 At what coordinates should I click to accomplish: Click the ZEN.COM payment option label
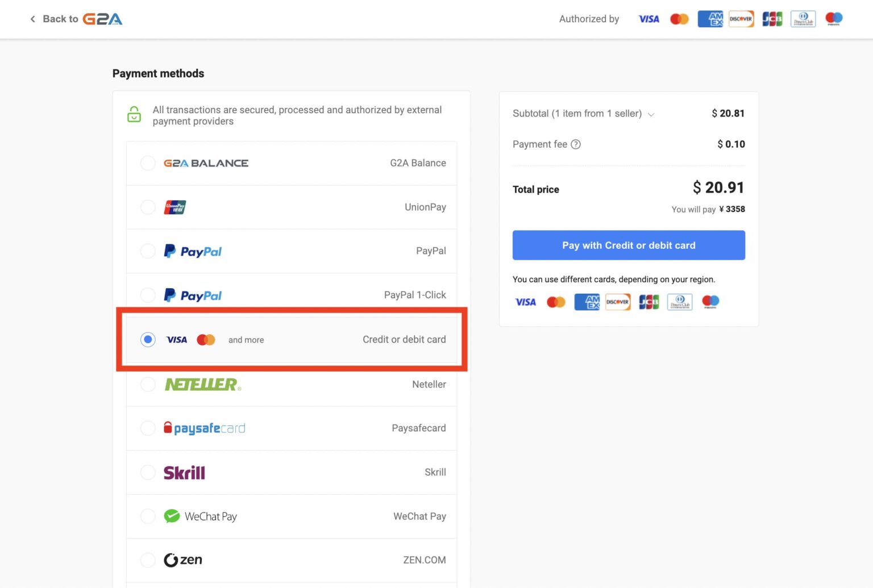tap(424, 560)
